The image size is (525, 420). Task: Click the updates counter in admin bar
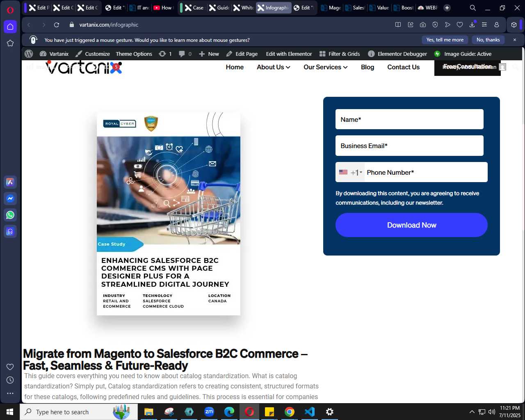tap(165, 54)
